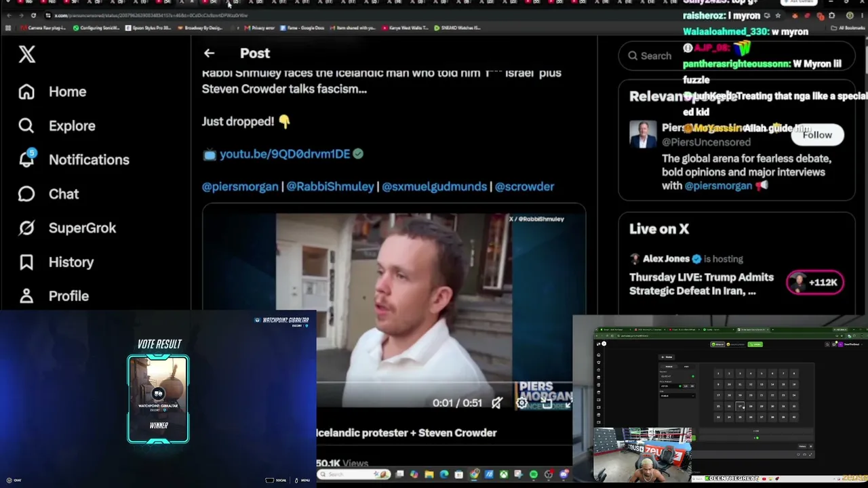Open the @piersmorgan mention in the post

[x=240, y=186]
